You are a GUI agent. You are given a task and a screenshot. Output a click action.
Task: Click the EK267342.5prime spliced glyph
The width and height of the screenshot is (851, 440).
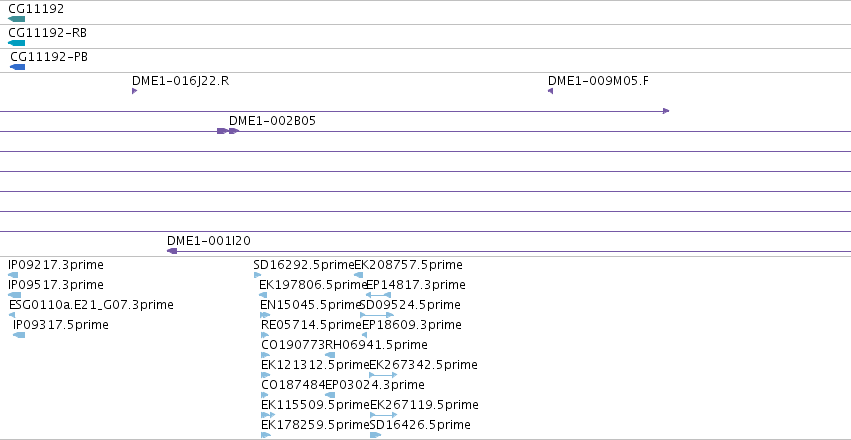click(383, 375)
